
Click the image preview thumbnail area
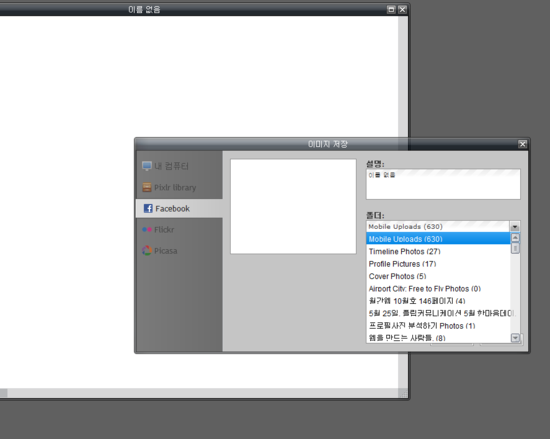pos(293,207)
